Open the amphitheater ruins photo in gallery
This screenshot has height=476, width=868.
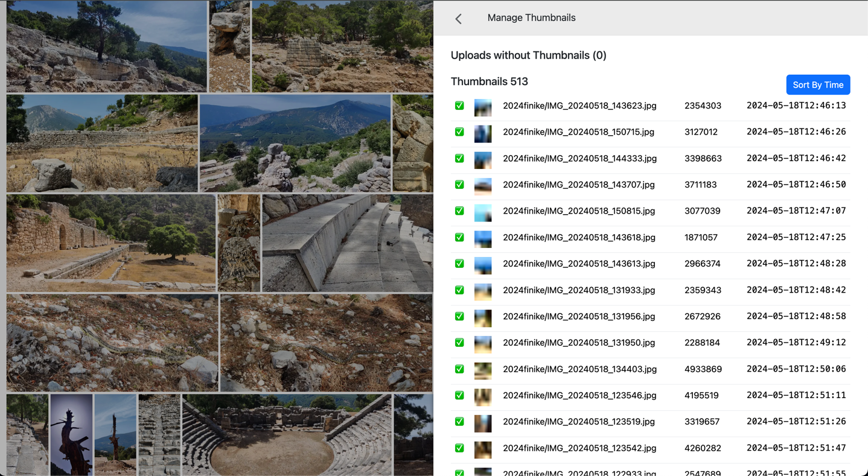(287, 435)
